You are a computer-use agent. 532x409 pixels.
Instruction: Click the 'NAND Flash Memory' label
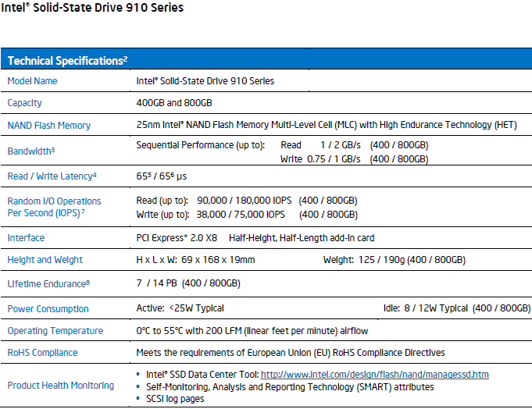pyautogui.click(x=49, y=126)
